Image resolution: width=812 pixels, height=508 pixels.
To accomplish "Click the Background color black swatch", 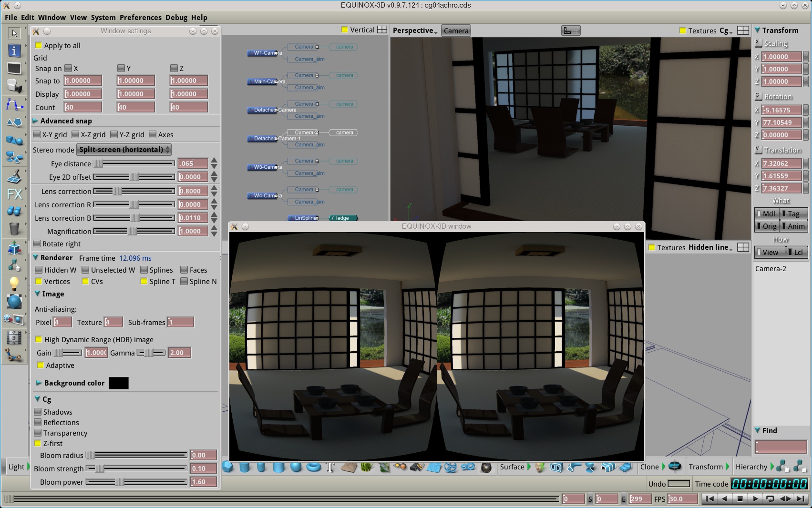I will 118,383.
